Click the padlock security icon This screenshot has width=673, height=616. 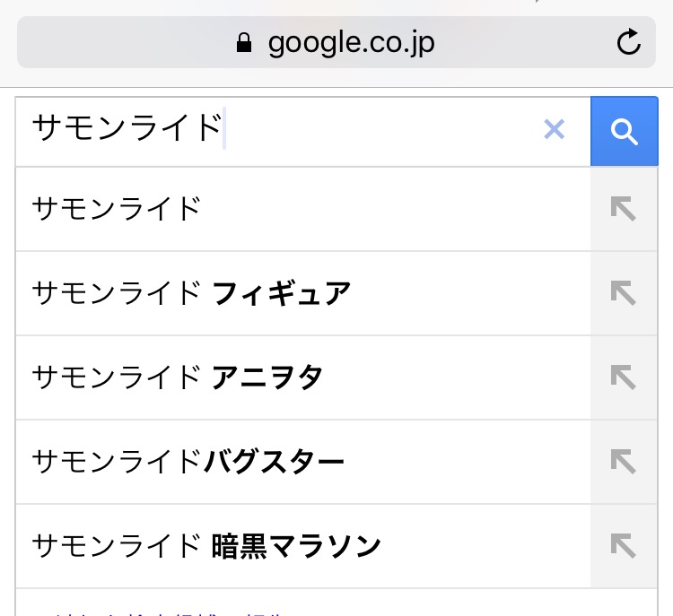point(244,43)
